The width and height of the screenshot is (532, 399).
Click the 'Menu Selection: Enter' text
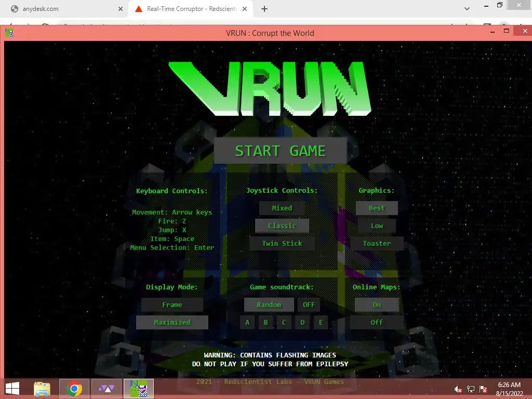coord(172,248)
